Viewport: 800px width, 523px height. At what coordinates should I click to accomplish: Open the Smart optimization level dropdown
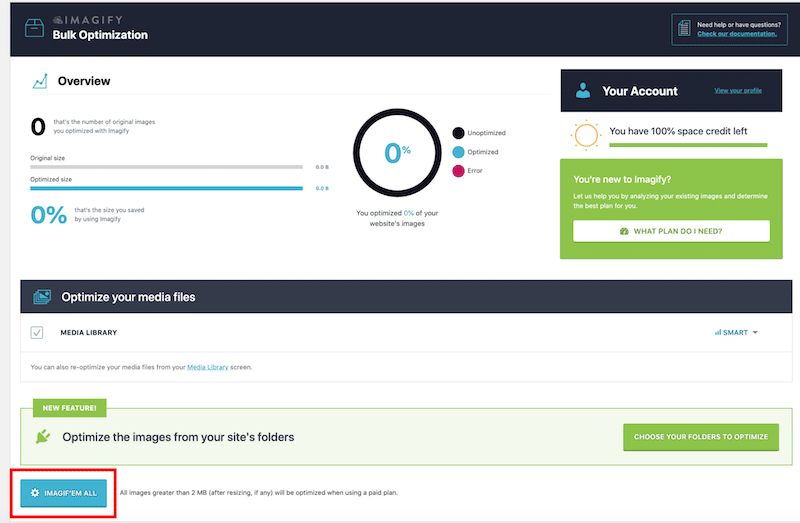click(736, 332)
